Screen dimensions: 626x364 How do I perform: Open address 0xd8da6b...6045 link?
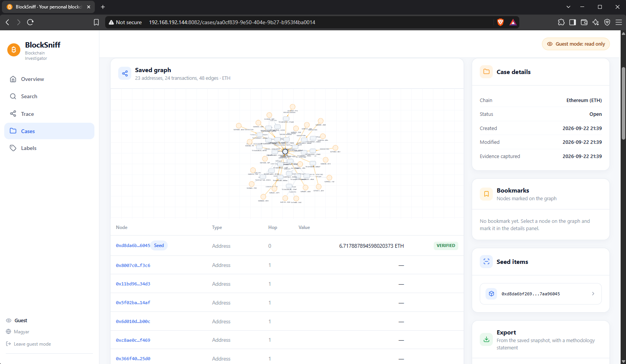133,246
